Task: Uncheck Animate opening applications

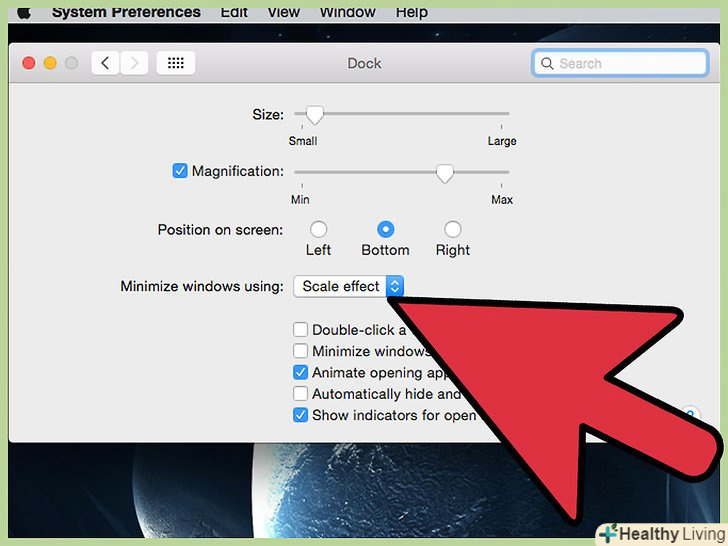Action: click(x=300, y=372)
